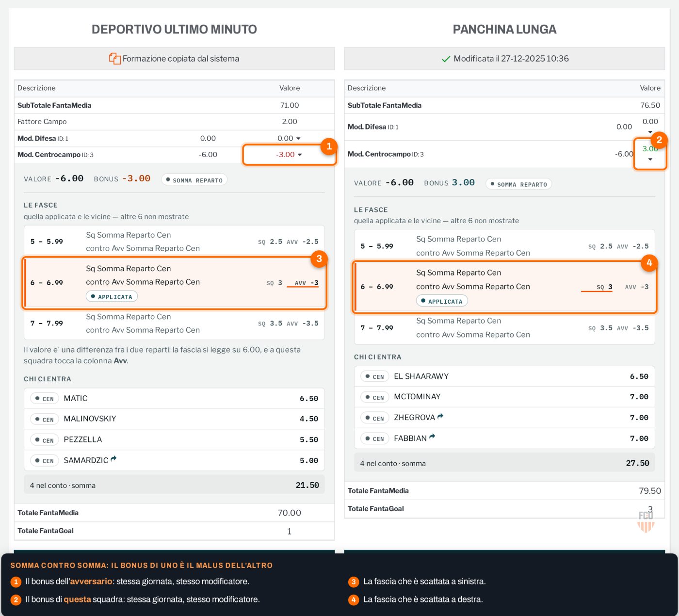Select the DEPORTIVO ULTIMO MINUTO team title
679x616 pixels.
pos(174,30)
